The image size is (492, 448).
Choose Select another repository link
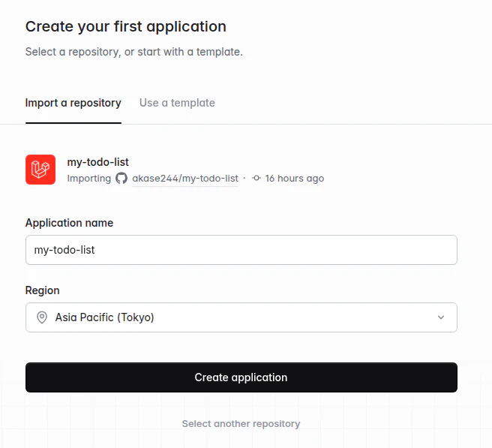[x=241, y=423]
